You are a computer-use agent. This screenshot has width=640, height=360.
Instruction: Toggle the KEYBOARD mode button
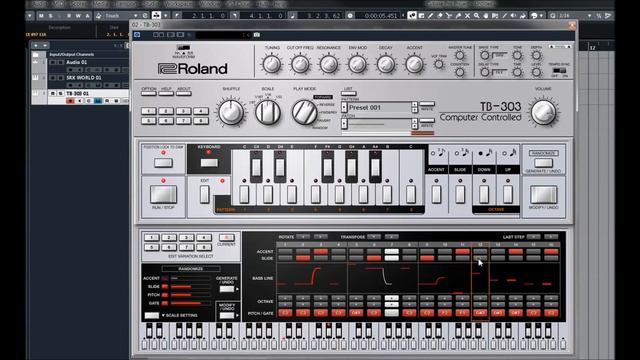(209, 163)
